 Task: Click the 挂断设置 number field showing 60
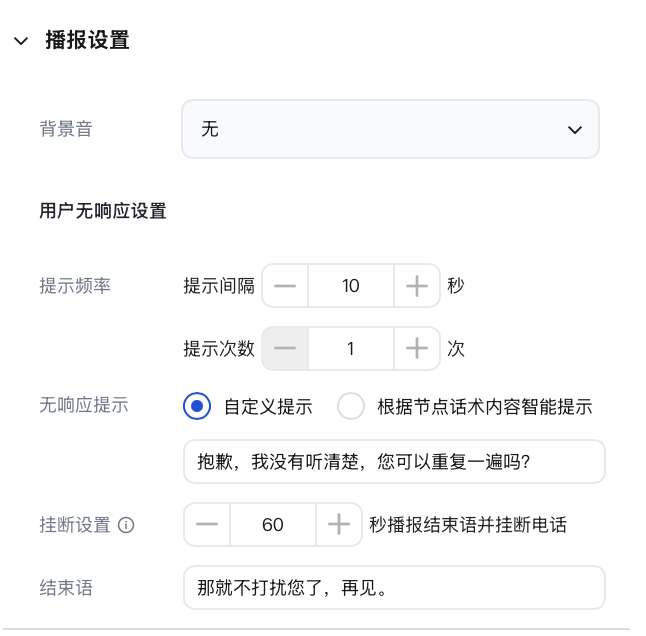point(273,525)
